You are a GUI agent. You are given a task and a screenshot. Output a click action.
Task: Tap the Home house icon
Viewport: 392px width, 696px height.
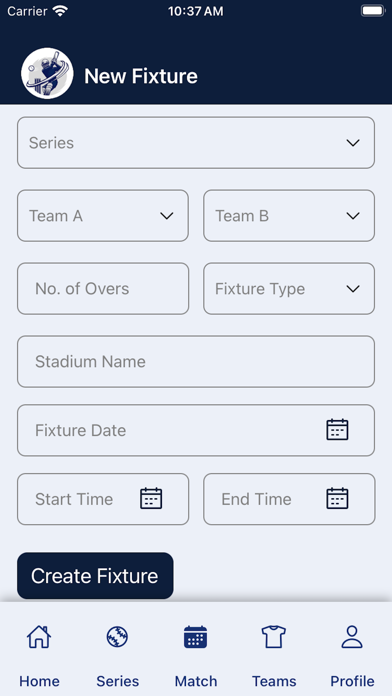click(39, 637)
